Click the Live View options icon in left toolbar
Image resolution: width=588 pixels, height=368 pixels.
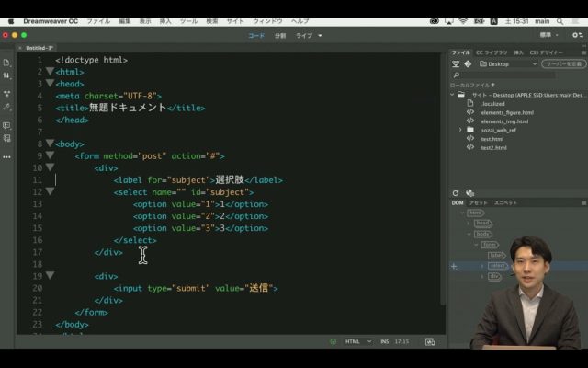6,94
